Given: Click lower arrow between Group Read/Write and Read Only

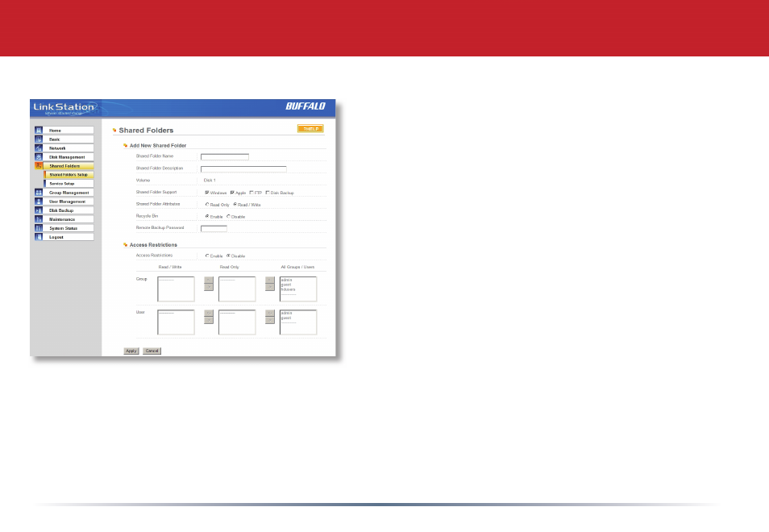Looking at the screenshot, I should coord(209,287).
